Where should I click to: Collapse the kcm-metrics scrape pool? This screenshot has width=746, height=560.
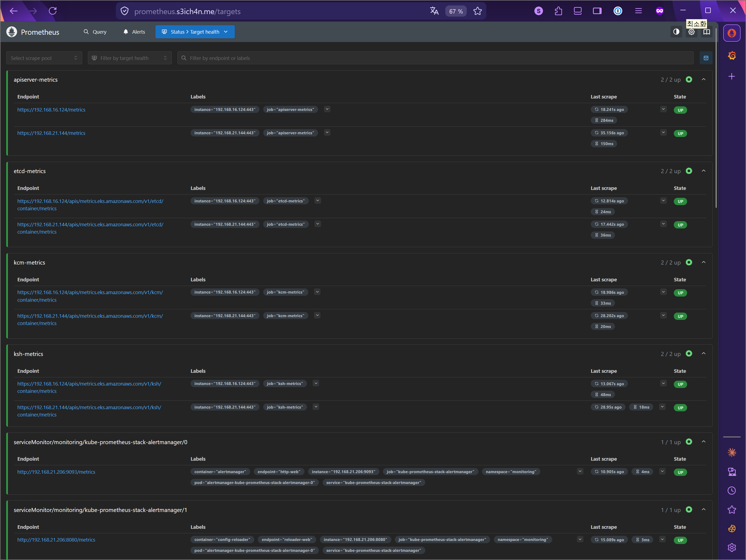(703, 262)
